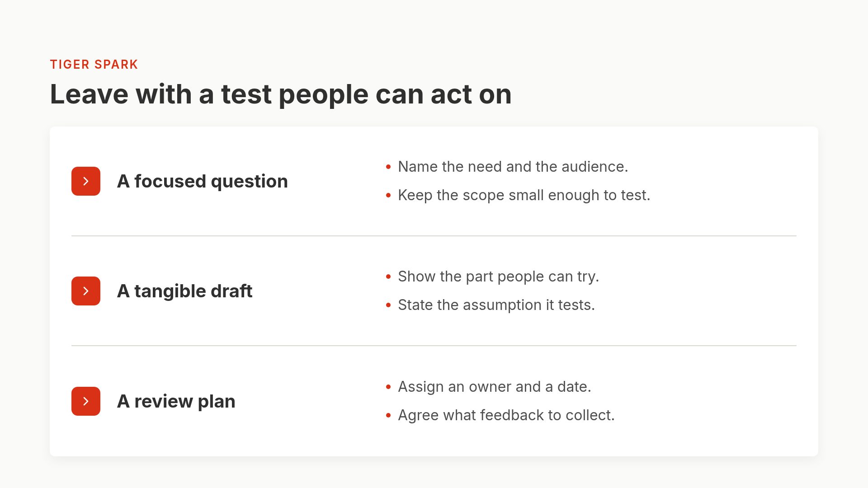
Task: Click red bullet dot before Assign an owner
Action: point(388,387)
